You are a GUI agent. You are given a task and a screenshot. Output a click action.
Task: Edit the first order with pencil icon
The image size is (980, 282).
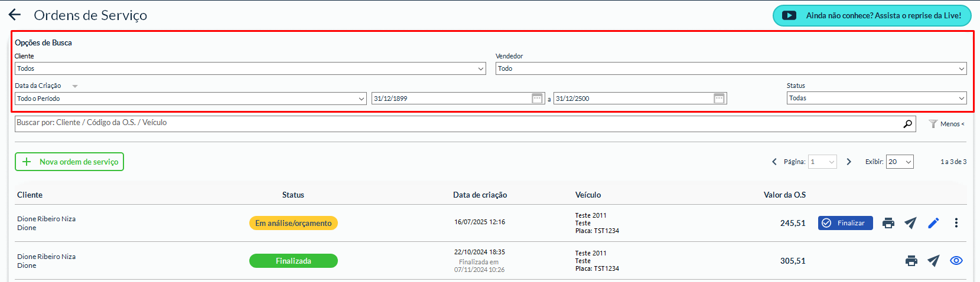coord(933,223)
